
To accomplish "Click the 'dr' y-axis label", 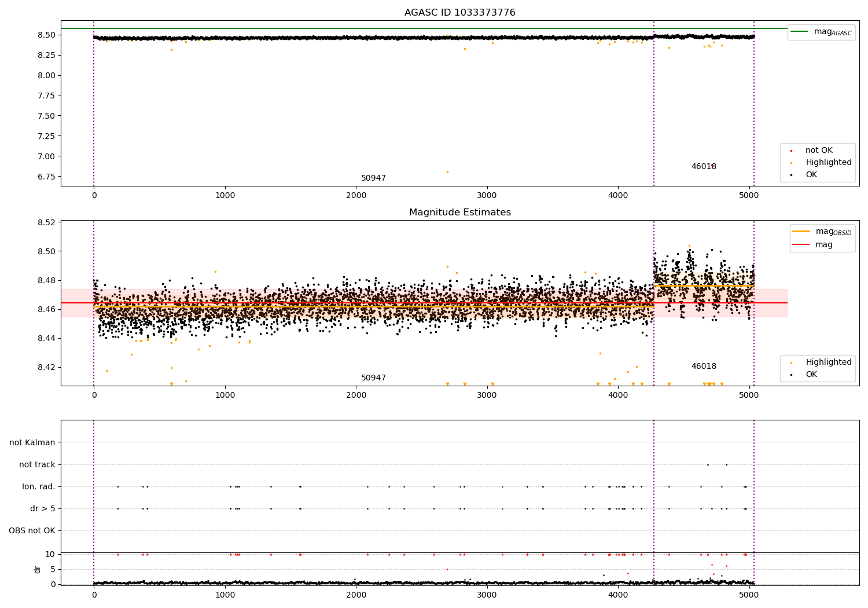I will (x=38, y=569).
